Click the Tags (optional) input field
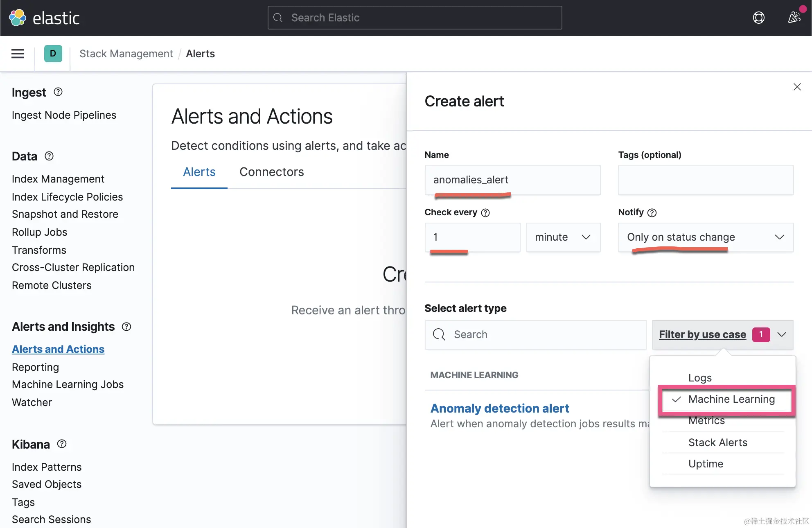The height and width of the screenshot is (528, 812). (x=705, y=180)
